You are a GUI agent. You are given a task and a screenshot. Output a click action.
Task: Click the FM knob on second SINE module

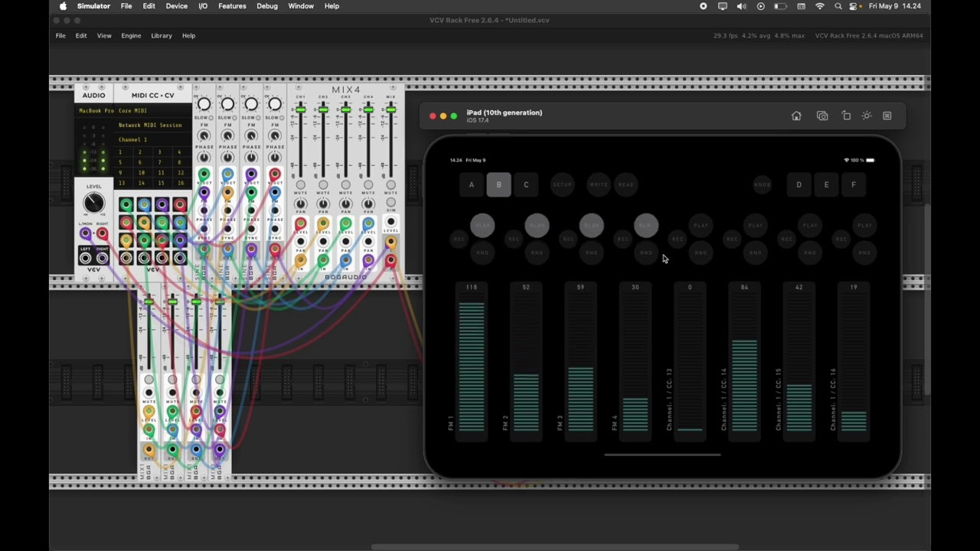coord(227,135)
